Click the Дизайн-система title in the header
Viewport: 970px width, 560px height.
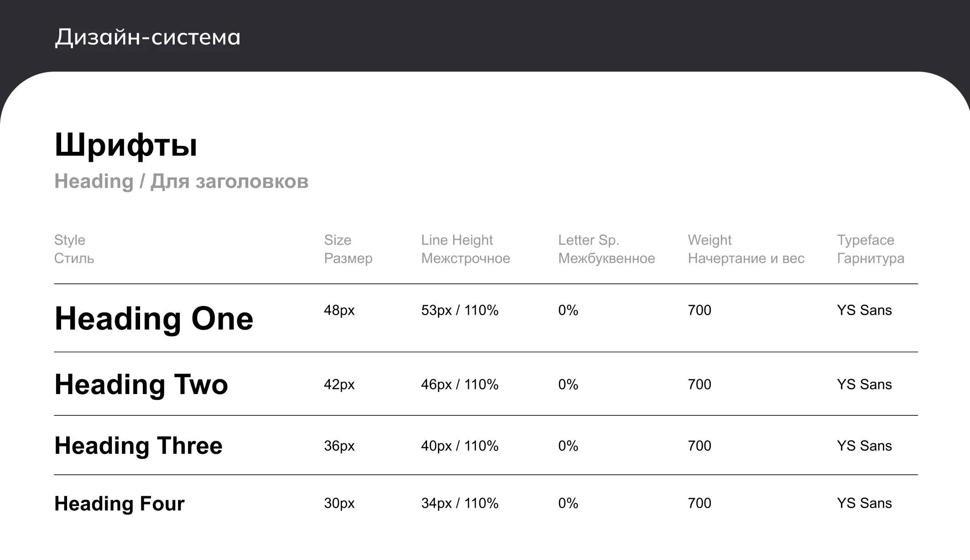147,37
